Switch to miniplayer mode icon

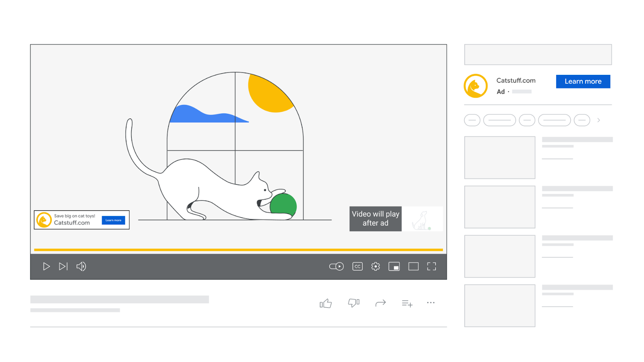point(394,266)
